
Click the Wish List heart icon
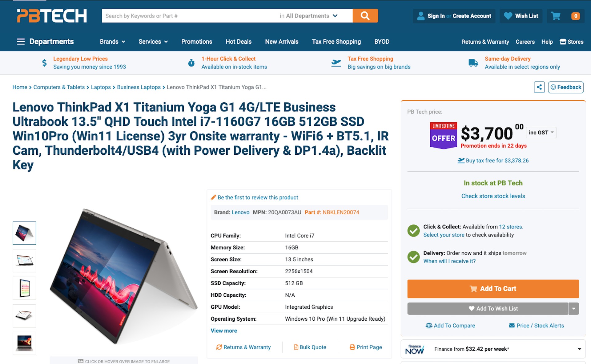tap(508, 16)
